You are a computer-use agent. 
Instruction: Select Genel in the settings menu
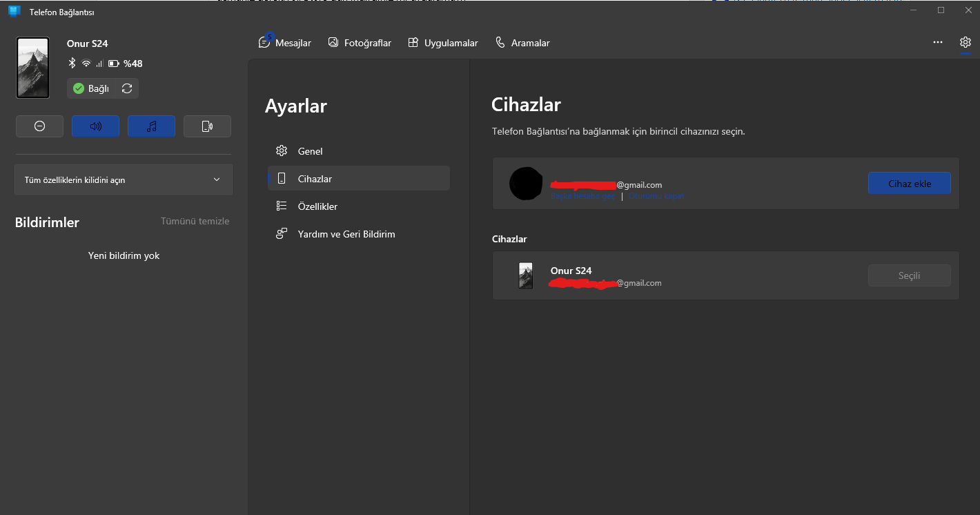coord(359,151)
